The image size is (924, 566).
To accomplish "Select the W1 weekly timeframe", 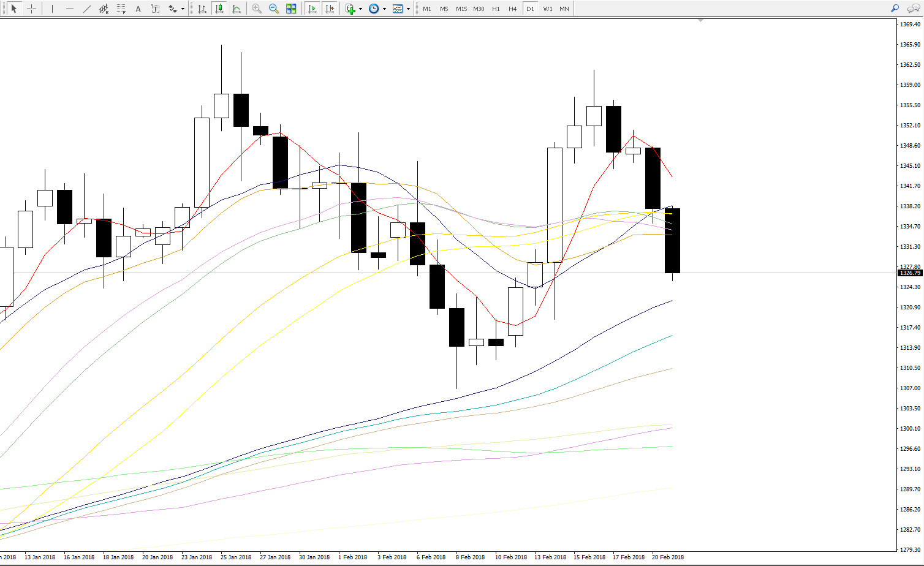I will pos(547,9).
